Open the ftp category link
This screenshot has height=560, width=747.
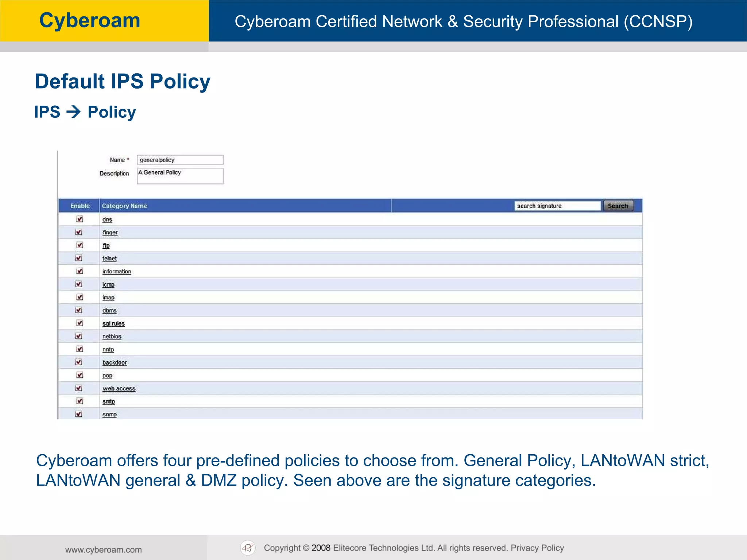click(x=106, y=246)
